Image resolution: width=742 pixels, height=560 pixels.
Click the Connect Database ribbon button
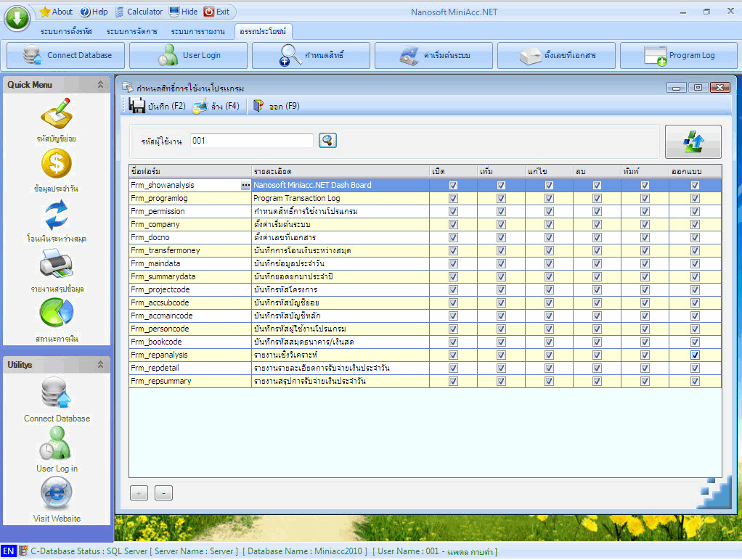66,55
